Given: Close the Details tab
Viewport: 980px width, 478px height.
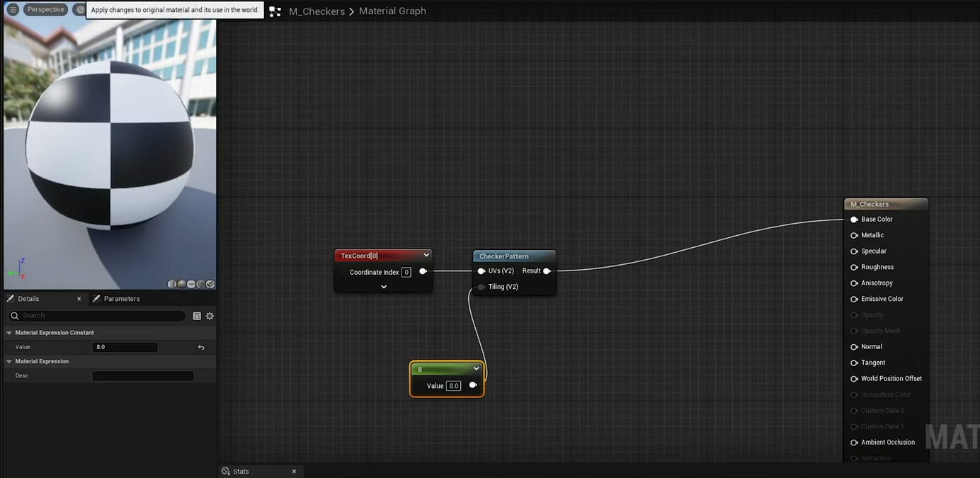Looking at the screenshot, I should [x=79, y=299].
